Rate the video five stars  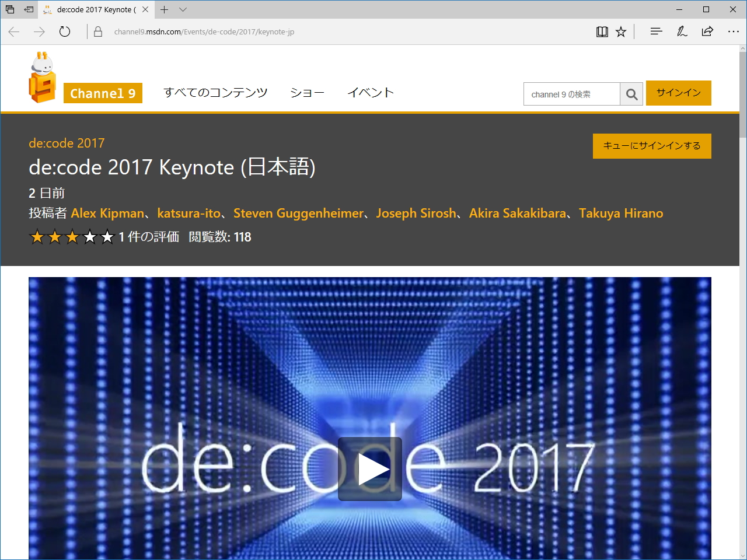click(x=107, y=237)
